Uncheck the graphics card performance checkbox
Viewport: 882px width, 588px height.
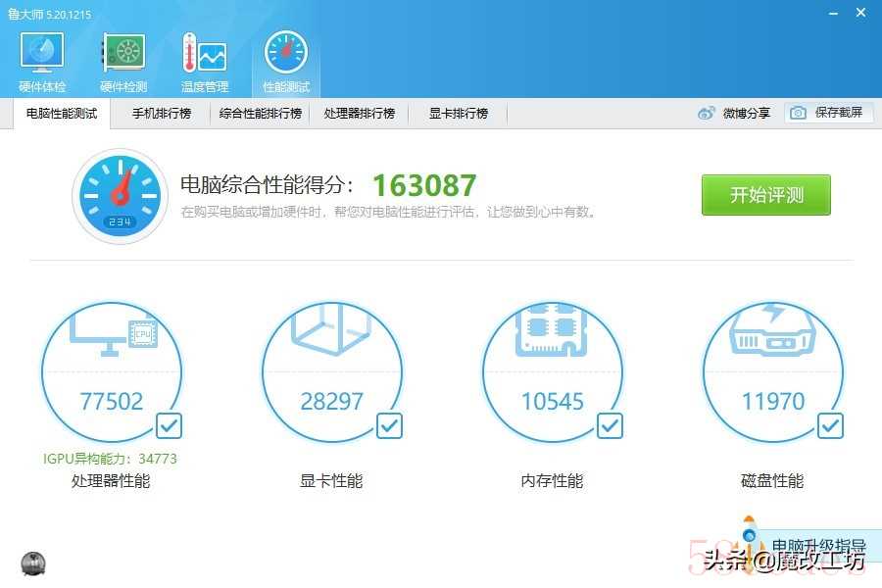coord(389,426)
